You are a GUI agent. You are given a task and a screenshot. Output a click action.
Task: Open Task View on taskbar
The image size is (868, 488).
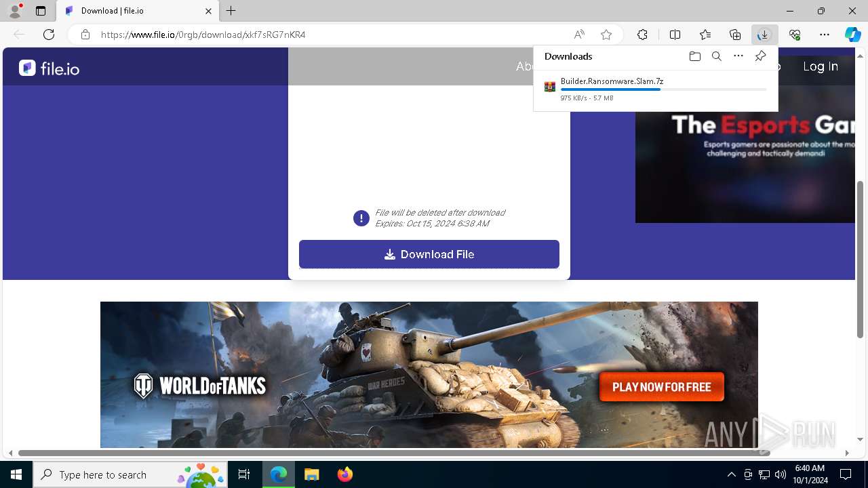pyautogui.click(x=244, y=474)
